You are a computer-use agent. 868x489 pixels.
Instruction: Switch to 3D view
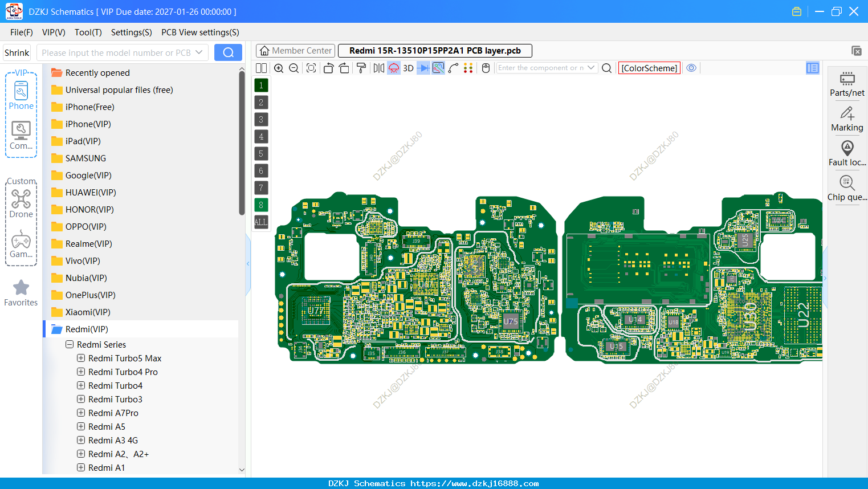408,68
